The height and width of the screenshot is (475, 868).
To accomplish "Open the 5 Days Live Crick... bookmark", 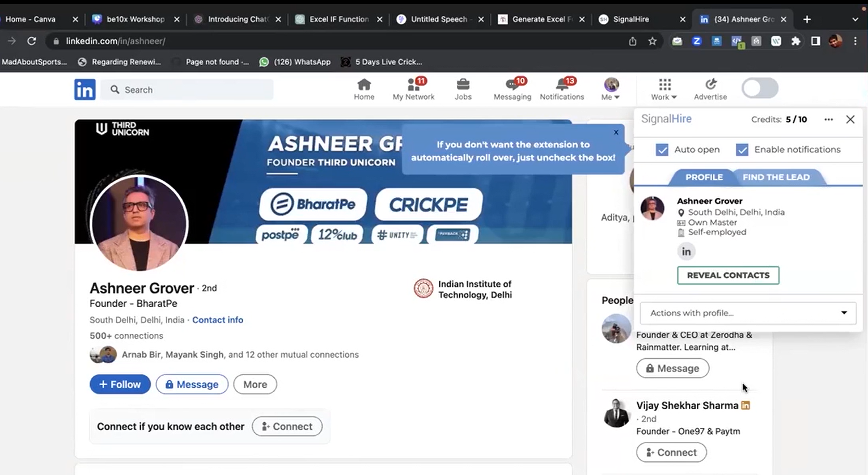I will tap(381, 62).
